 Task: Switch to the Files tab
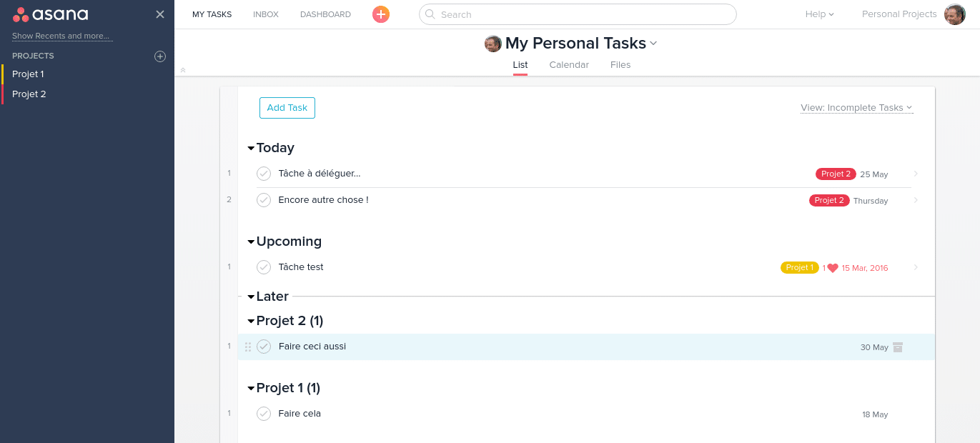[x=620, y=65]
